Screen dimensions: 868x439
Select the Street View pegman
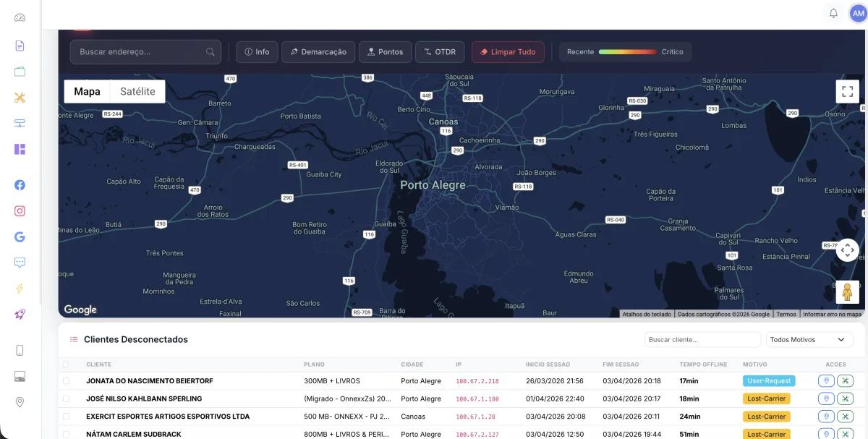coord(848,291)
